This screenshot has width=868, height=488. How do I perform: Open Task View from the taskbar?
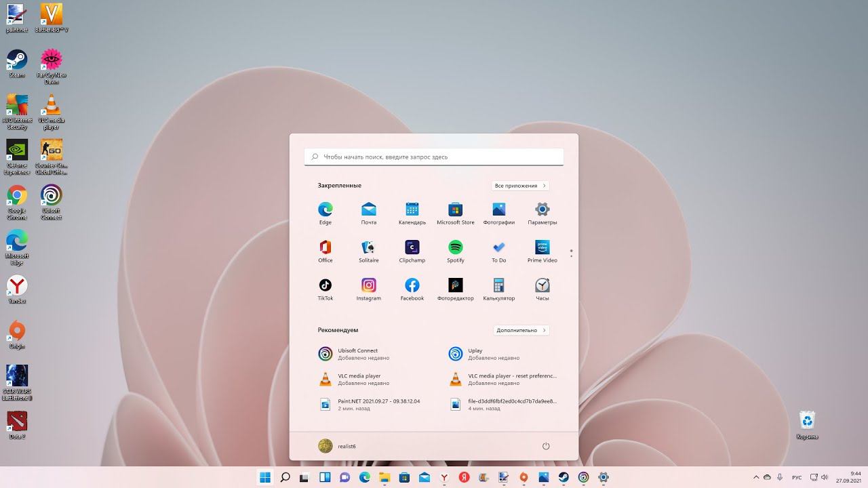tap(304, 477)
